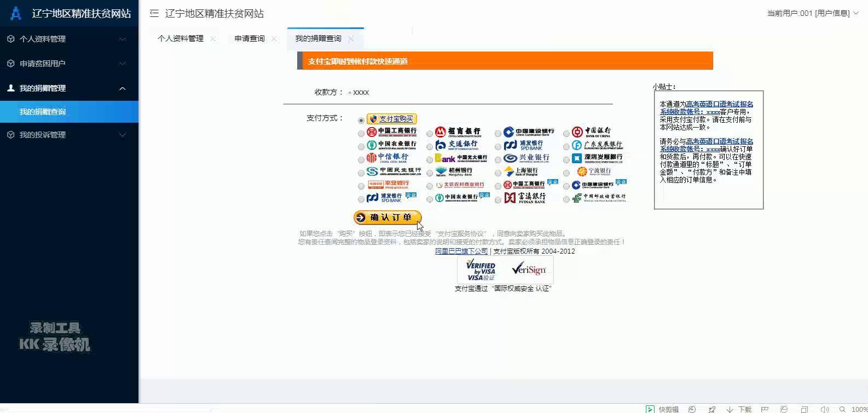The image size is (868, 413).
Task: Select the radio button for personal 中国农业银行
Action: coord(361,146)
